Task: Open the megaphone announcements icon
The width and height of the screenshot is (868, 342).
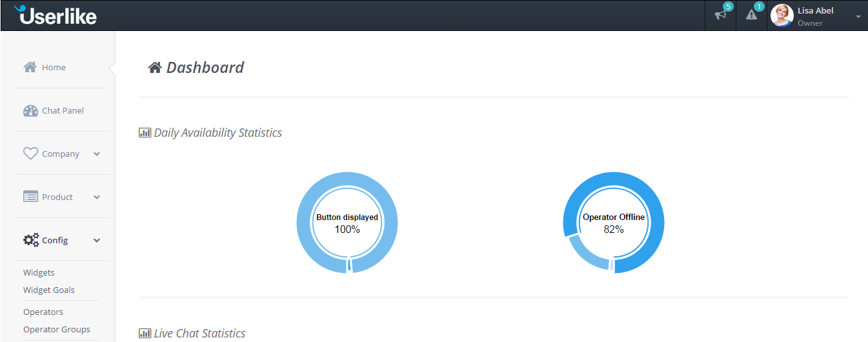Action: [x=720, y=15]
